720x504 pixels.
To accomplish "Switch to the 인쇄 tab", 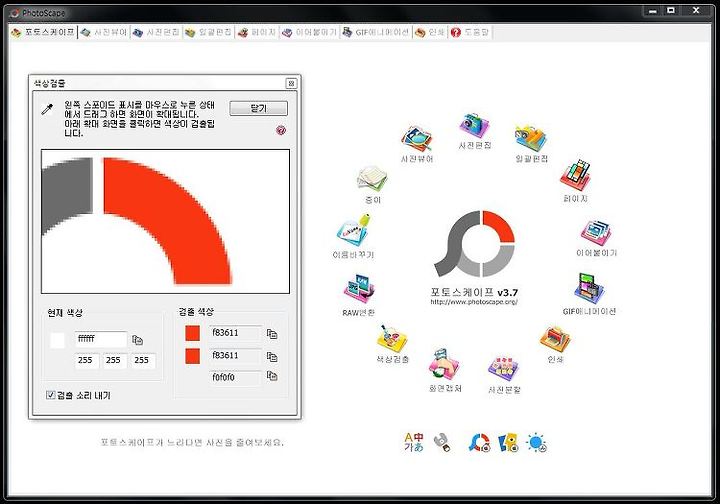I will (x=430, y=32).
